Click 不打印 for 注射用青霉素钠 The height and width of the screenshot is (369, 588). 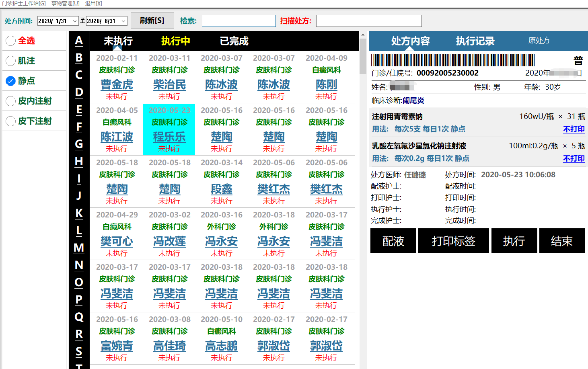click(x=574, y=129)
